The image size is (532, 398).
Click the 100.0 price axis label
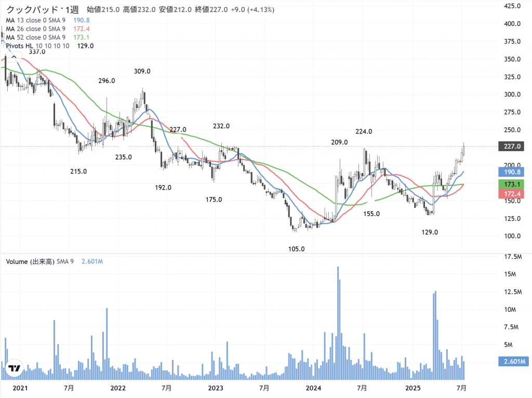point(512,236)
